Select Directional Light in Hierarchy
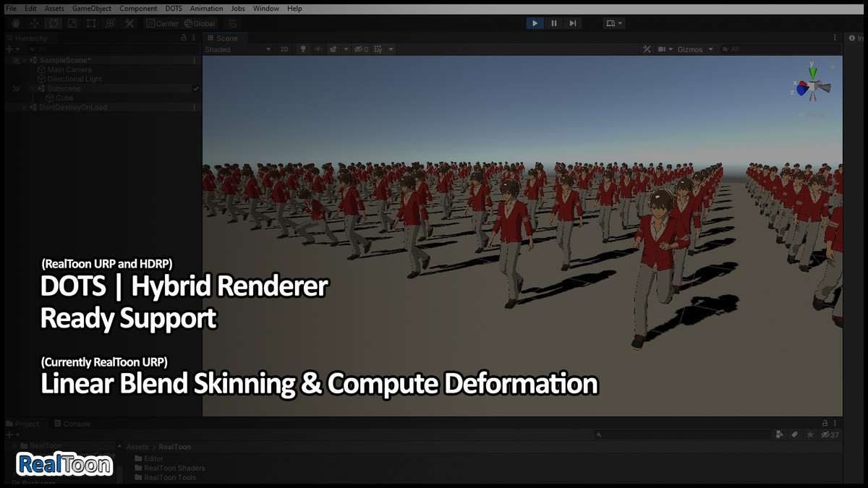 pos(75,80)
